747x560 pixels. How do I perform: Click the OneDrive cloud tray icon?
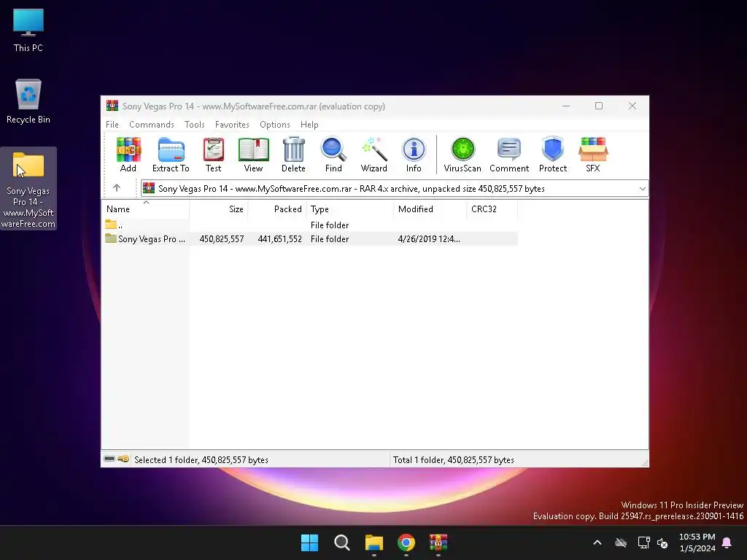click(x=620, y=542)
